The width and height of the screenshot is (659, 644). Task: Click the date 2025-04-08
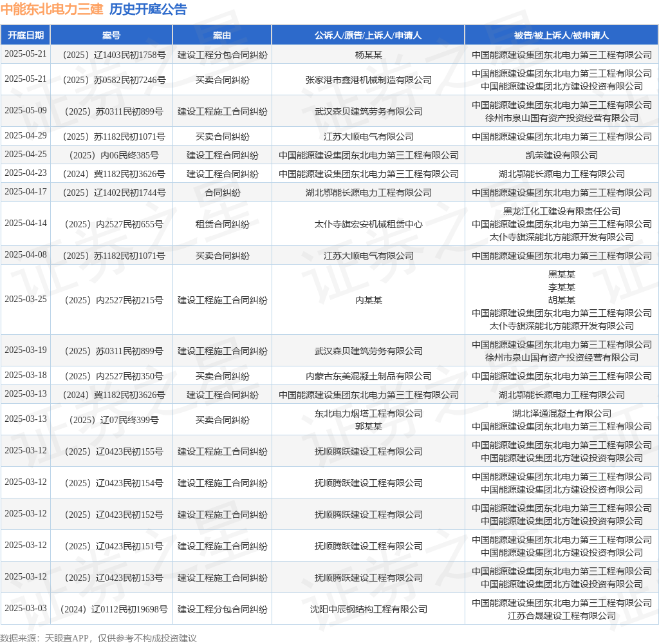(x=26, y=254)
